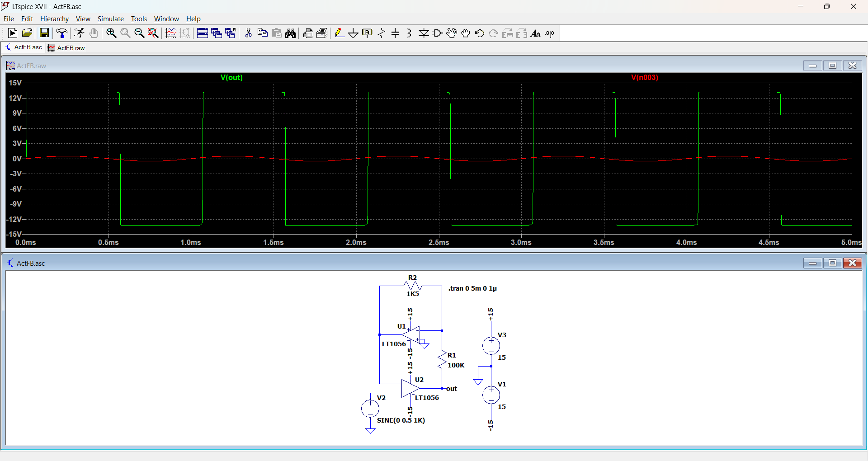Maximize the ActFB.raw plot window
This screenshot has height=461, width=868.
coord(832,66)
